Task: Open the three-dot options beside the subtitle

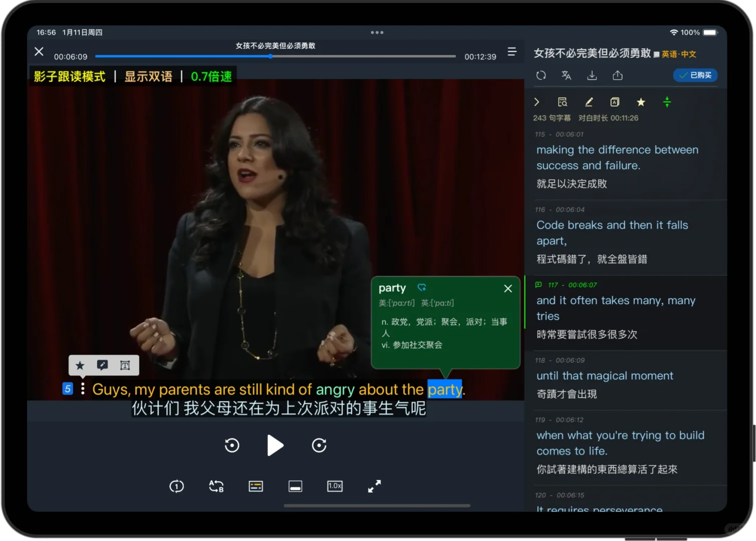Action: 83,389
